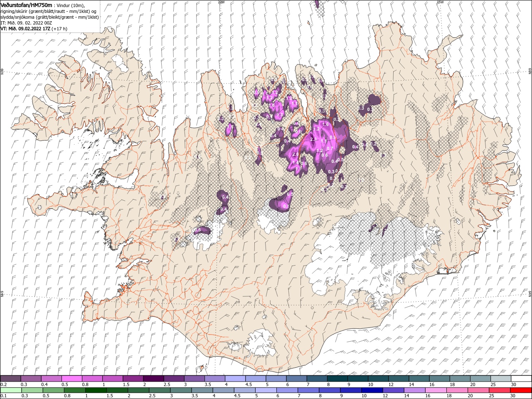This screenshot has height=399, width=532.
Task: Pick the green swatch between 0.3 and 0.5
Action: [x=32, y=390]
